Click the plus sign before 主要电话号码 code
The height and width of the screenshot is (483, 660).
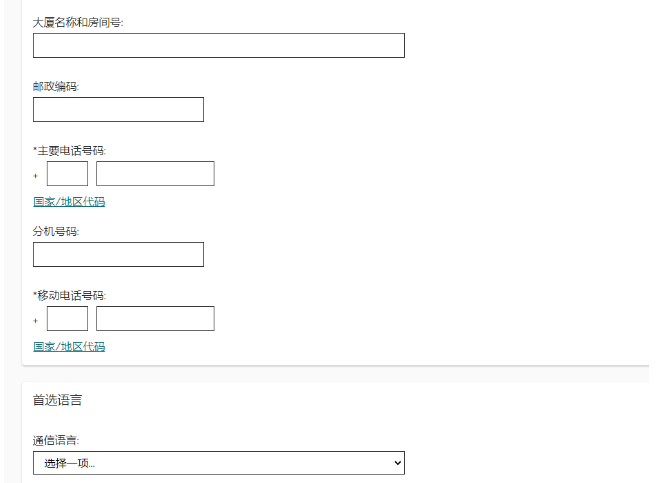[36, 176]
